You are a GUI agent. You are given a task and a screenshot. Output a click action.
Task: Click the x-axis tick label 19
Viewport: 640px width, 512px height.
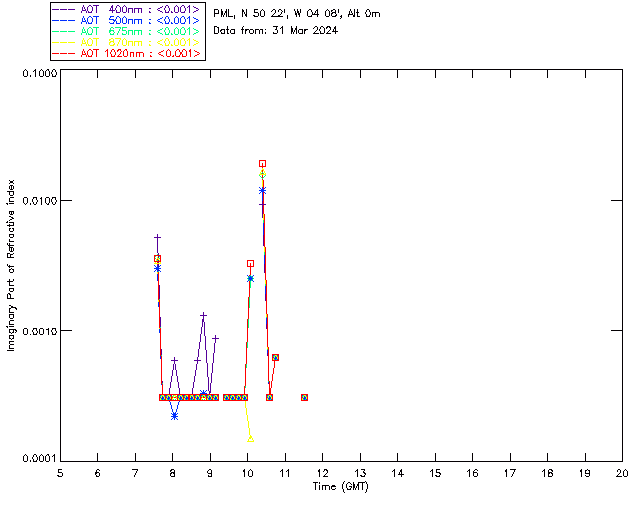(585, 473)
